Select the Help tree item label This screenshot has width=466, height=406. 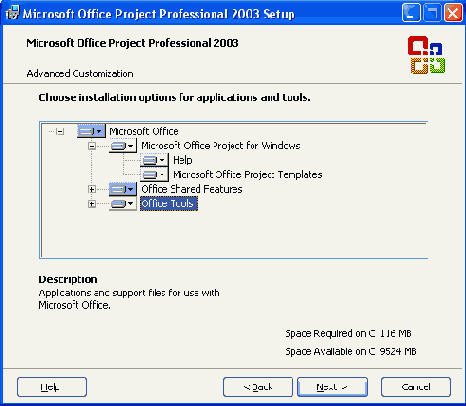[183, 160]
